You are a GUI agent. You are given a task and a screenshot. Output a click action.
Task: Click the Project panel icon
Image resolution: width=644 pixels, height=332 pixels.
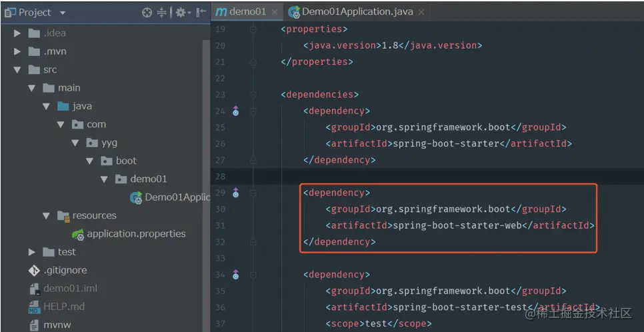coord(10,13)
